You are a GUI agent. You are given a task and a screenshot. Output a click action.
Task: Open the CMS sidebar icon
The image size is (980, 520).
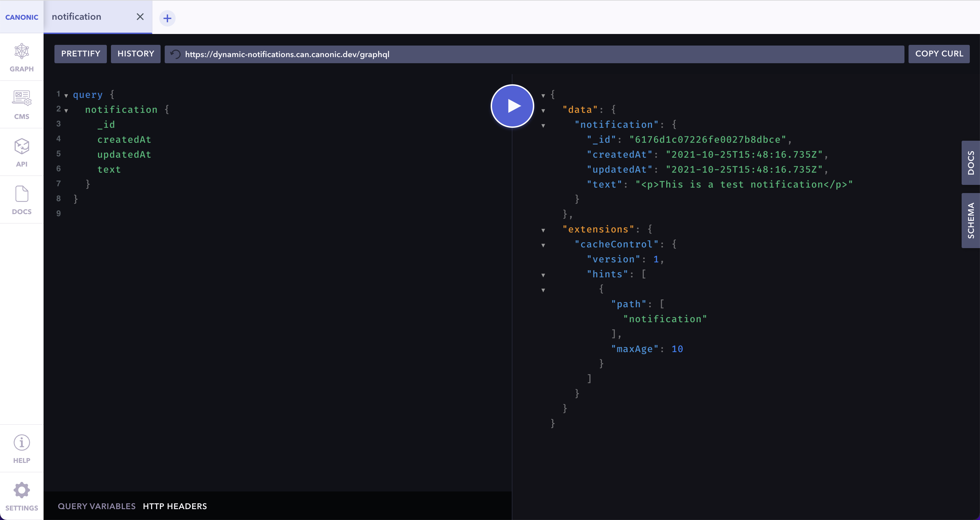[22, 99]
